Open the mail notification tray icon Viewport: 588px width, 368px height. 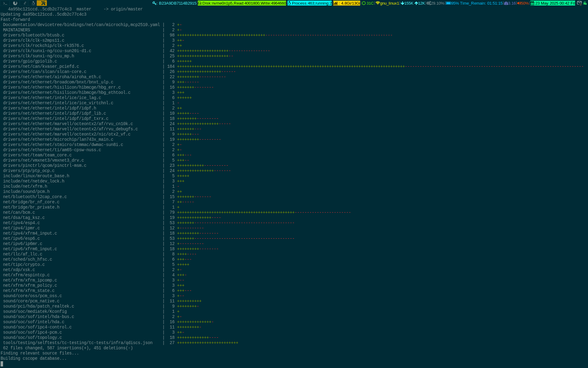pos(579,3)
